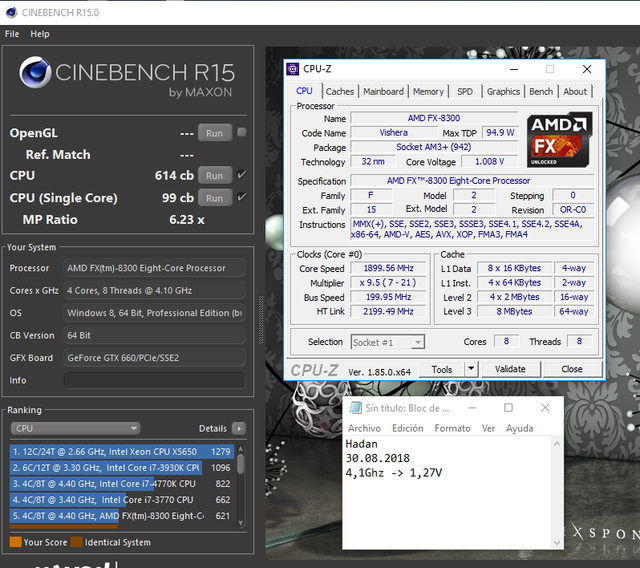Viewport: 640px width, 568px height.
Task: Click the Notepad text line '4,1Ghz -> 1,27V'
Action: [x=393, y=473]
